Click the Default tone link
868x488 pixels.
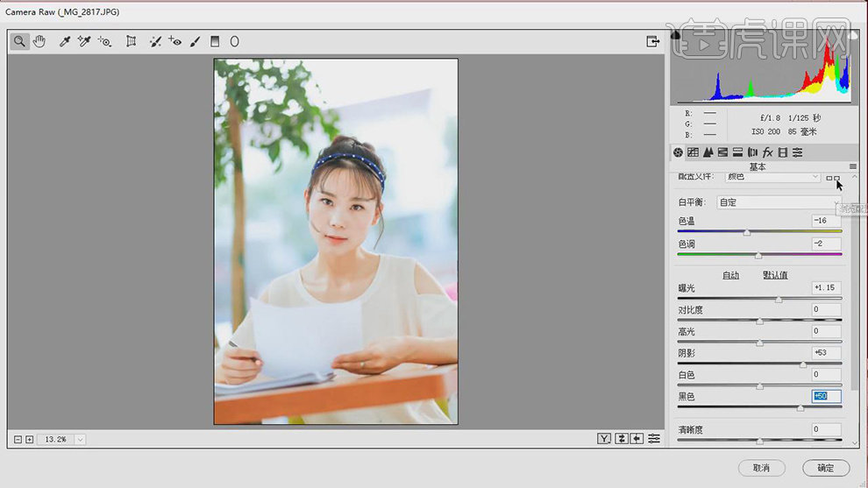point(776,275)
